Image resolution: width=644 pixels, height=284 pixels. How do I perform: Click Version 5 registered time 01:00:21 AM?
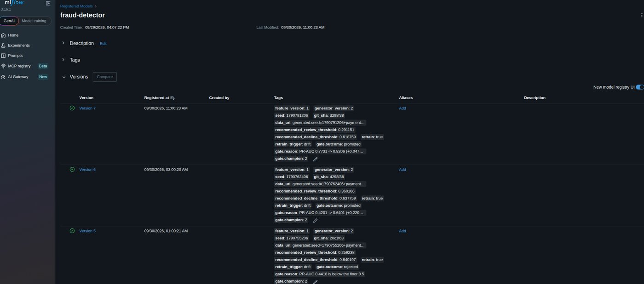coord(166,231)
